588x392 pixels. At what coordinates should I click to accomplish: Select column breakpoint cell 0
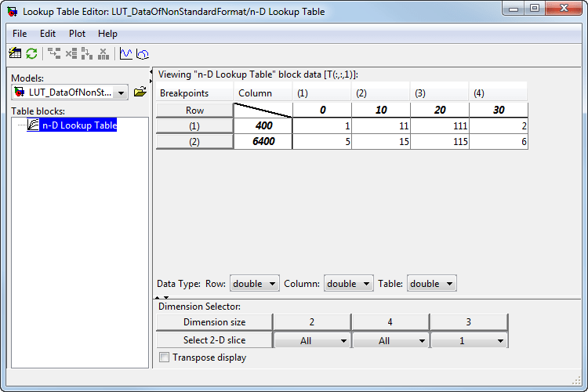click(x=322, y=110)
